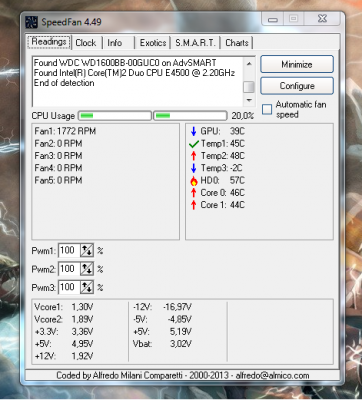Click the second CPU usage bar
Image resolution: width=362 pixels, height=400 pixels.
(190, 116)
